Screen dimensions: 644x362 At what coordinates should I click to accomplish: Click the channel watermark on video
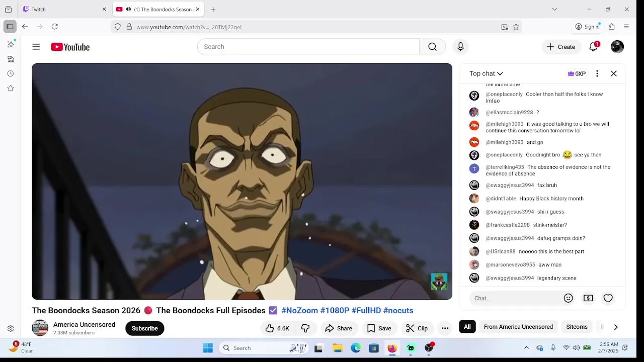point(439,282)
